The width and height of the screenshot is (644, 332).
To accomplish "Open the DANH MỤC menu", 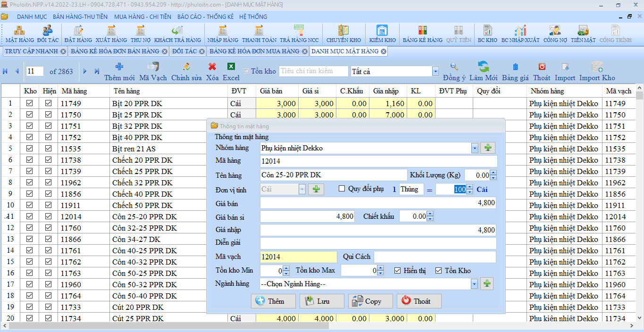I will [32, 17].
